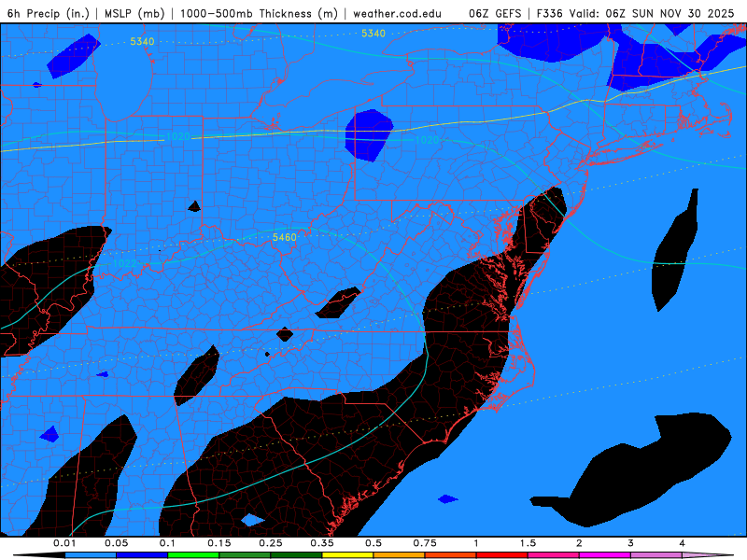
Task: Click the pink 1.5–2 colorbar swatch
Action: tap(554, 555)
